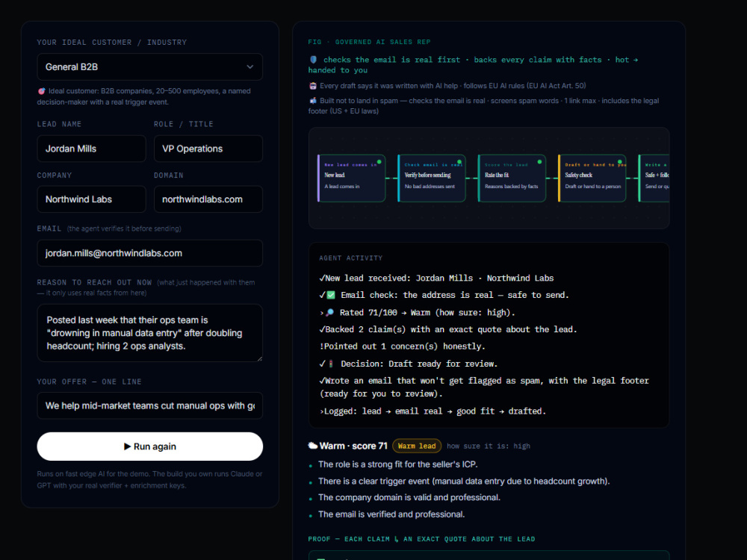This screenshot has height=560, width=747.
Task: Click the green check icon in Email check row
Action: click(331, 295)
